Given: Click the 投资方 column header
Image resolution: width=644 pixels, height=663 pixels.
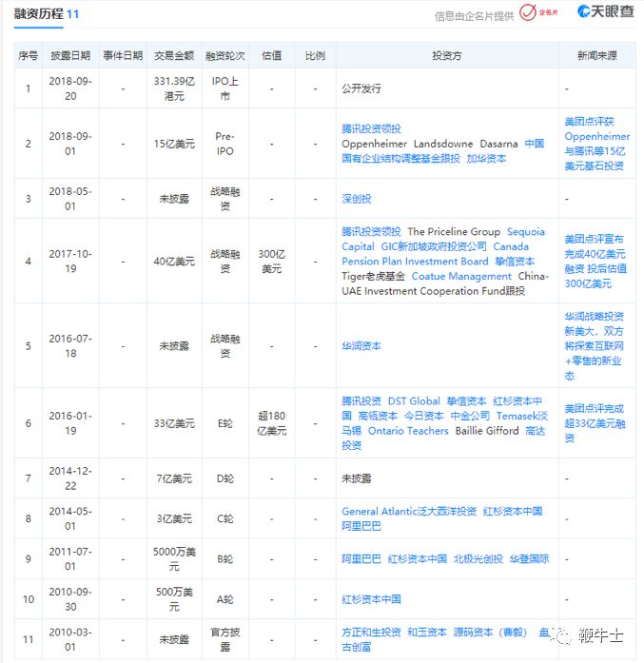Looking at the screenshot, I should [446, 55].
